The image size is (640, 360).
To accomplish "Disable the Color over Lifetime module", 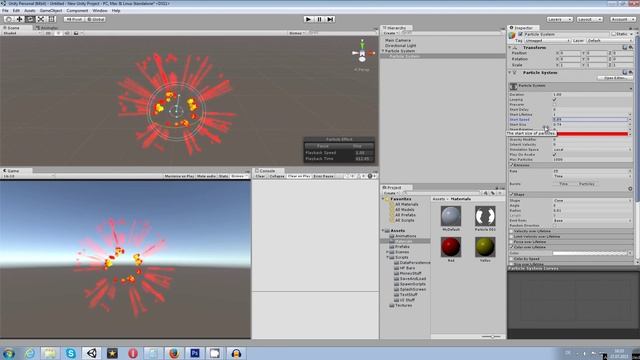I will click(x=511, y=247).
